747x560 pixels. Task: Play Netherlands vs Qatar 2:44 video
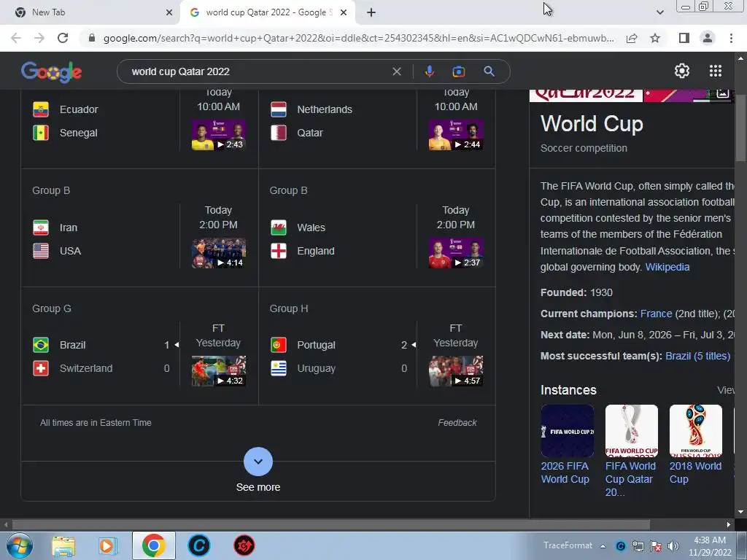click(x=456, y=135)
